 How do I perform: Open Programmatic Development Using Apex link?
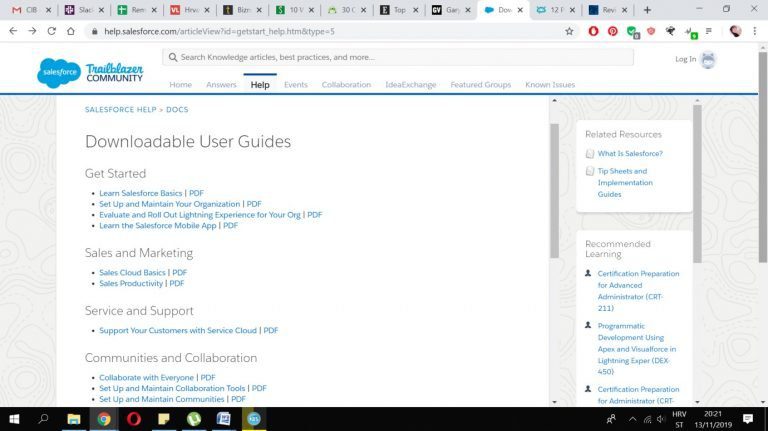coord(637,349)
